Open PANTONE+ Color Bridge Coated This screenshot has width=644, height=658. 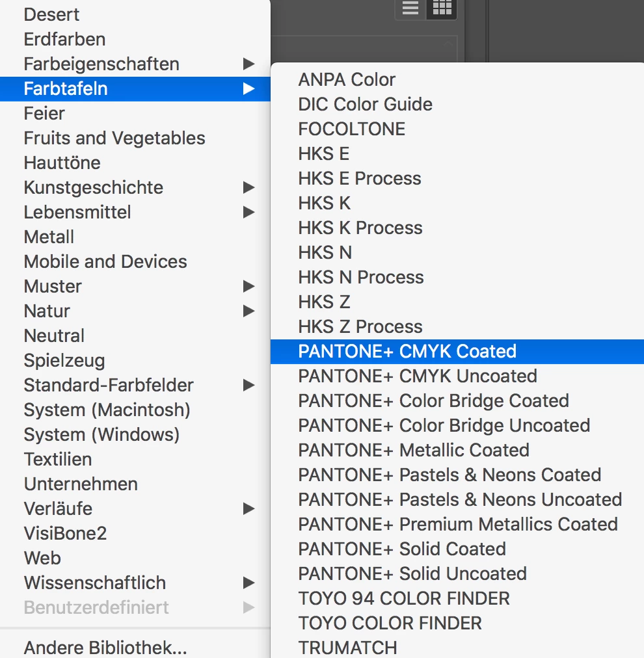click(457, 401)
